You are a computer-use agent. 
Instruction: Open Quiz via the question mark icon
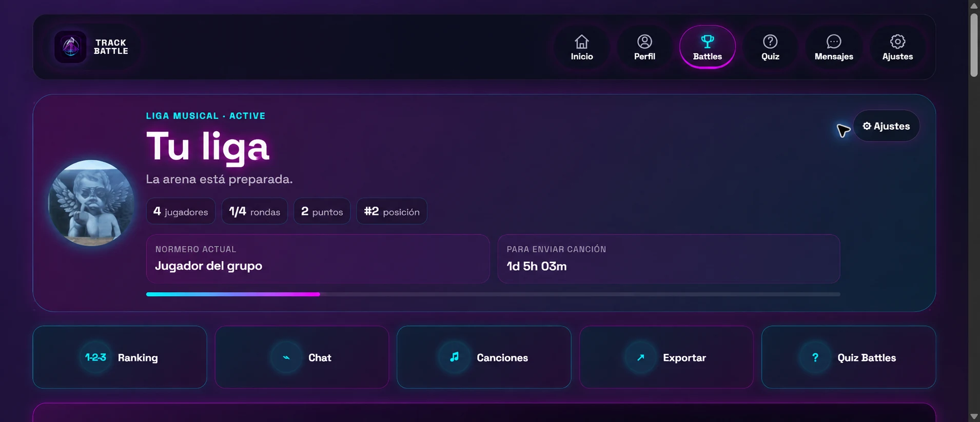[770, 41]
